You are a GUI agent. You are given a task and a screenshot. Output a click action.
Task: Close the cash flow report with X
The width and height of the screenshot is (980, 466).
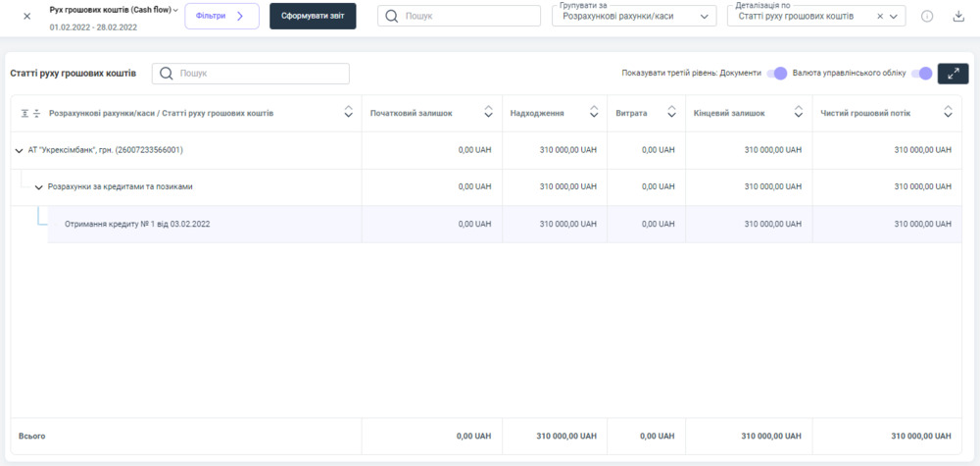(26, 16)
